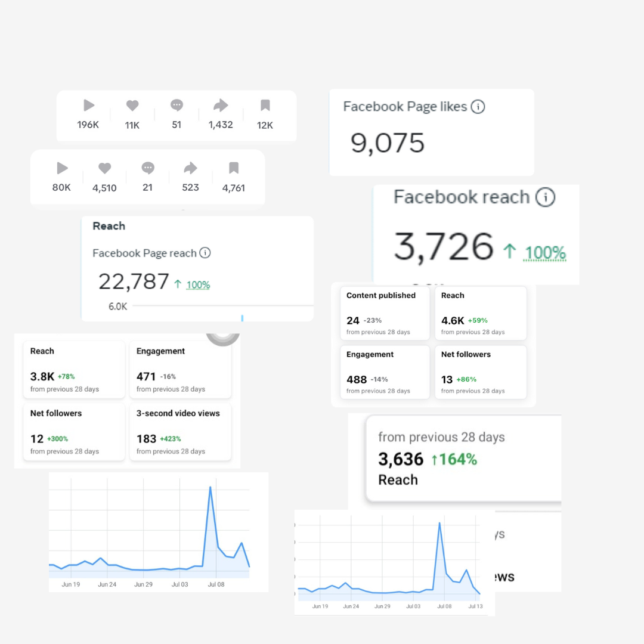Open the Net followers 12 card

(x=74, y=432)
